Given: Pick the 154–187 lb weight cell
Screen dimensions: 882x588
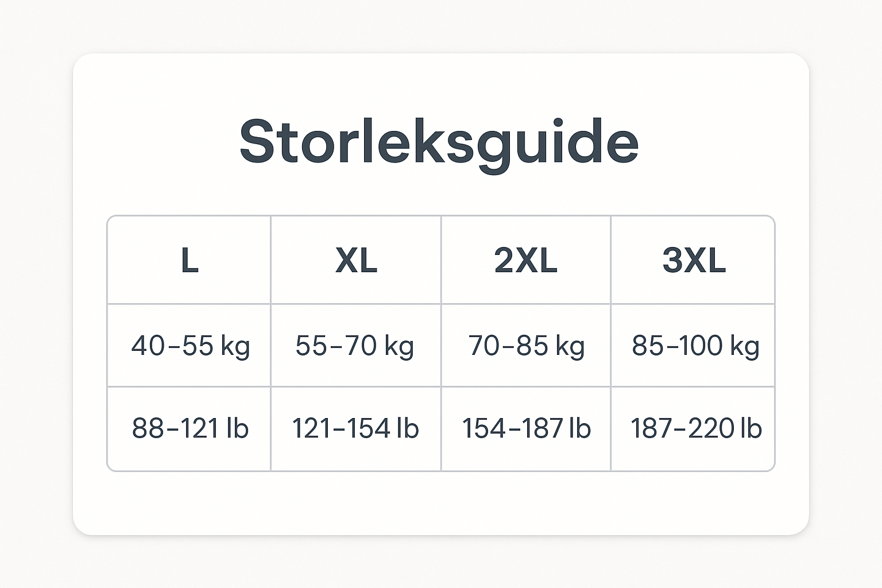Looking at the screenshot, I should click(x=526, y=428).
